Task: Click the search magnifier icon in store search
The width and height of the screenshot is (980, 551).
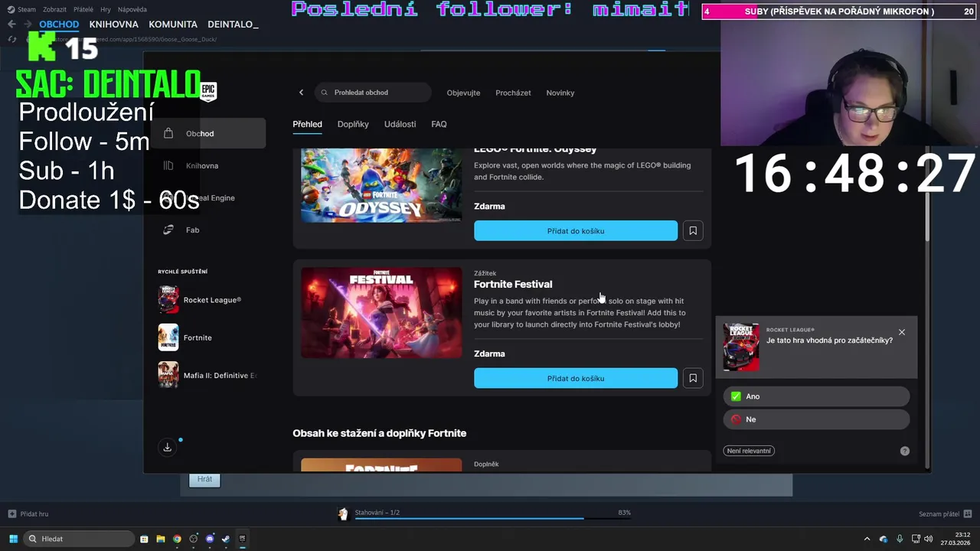Action: [x=325, y=93]
